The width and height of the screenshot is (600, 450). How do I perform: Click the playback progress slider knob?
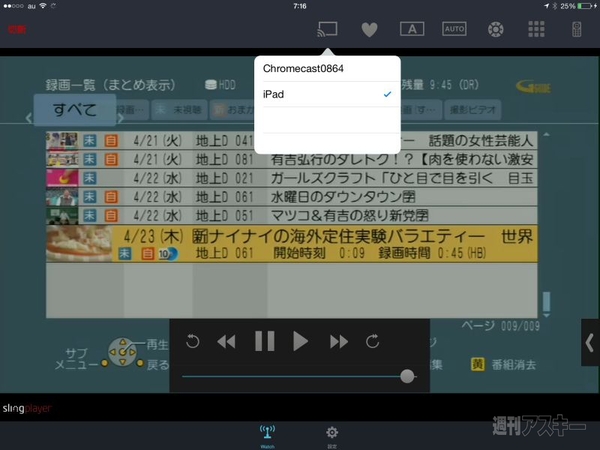click(x=407, y=376)
